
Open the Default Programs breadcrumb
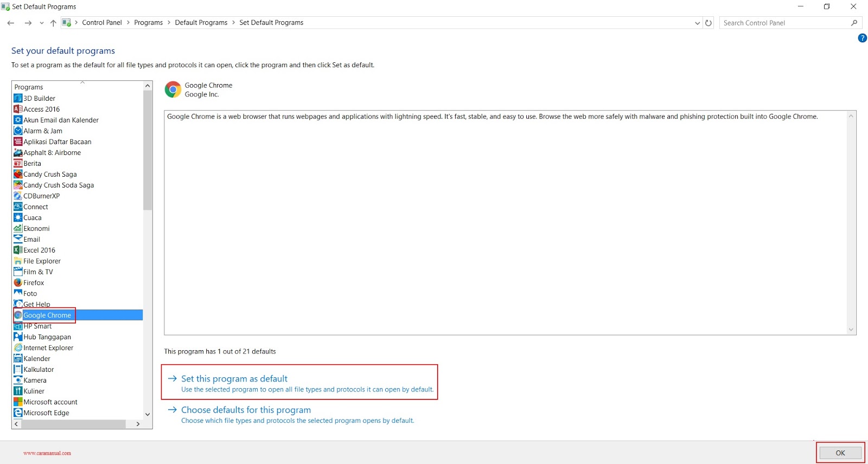click(x=201, y=23)
